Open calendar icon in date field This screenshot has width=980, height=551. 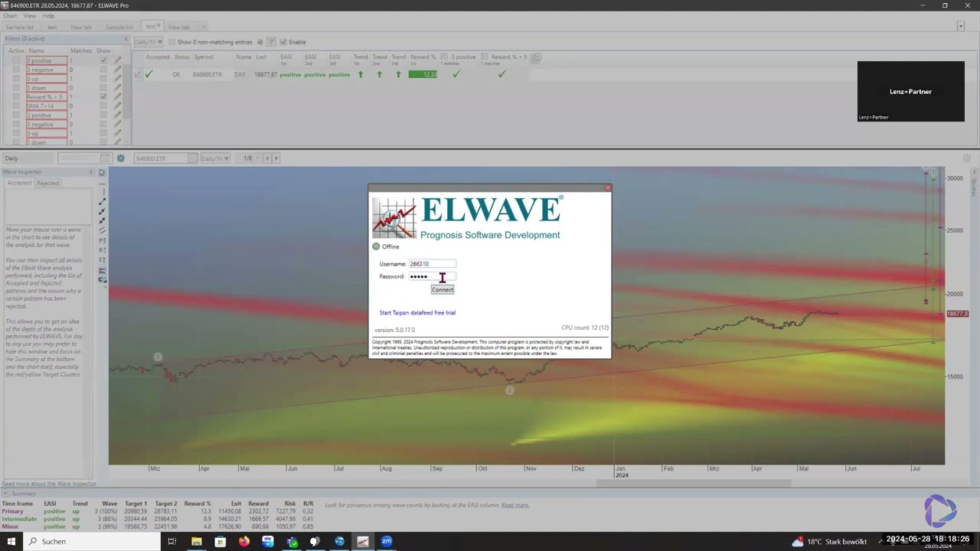point(105,158)
